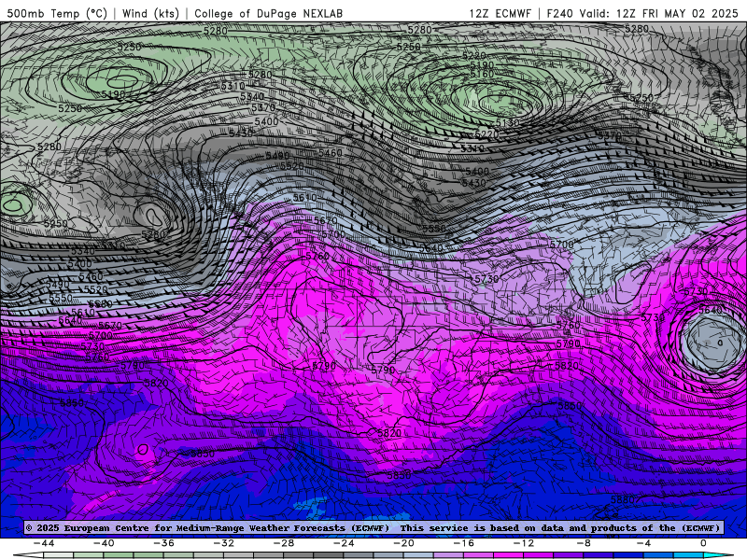
Task: Click the -8 color scale label
Action: (585, 543)
